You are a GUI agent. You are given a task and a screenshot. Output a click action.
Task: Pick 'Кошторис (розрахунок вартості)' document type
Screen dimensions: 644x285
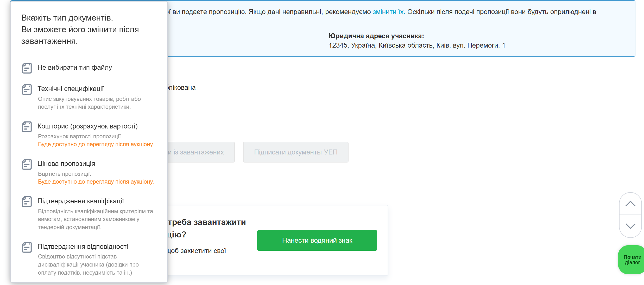pyautogui.click(x=87, y=126)
